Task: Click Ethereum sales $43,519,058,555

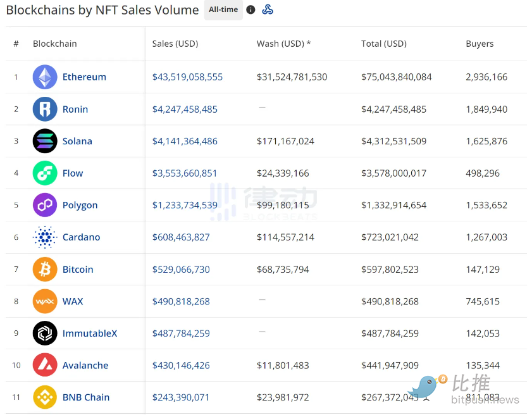Action: (x=187, y=77)
